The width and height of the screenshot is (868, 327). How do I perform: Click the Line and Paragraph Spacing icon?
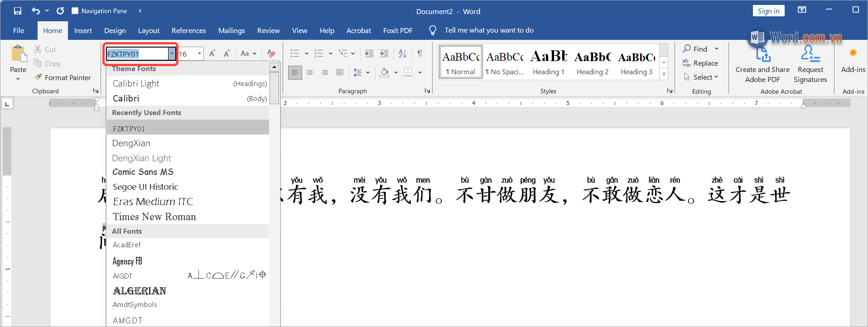coord(358,72)
